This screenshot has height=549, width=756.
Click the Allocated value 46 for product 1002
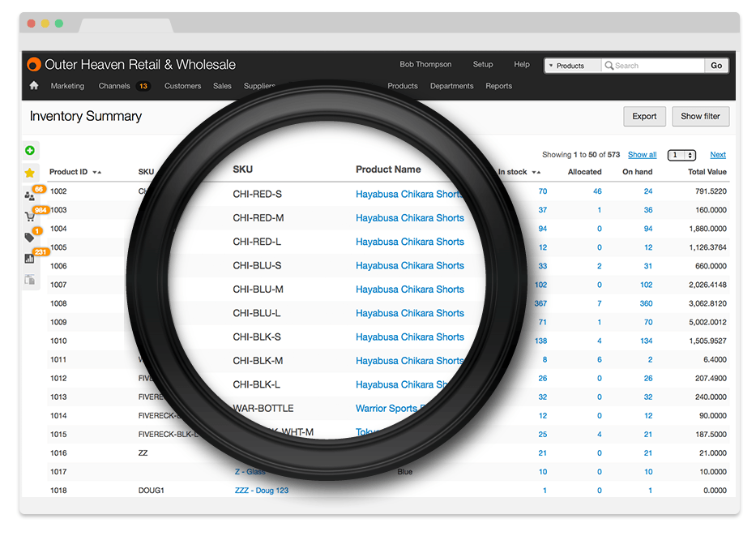597,191
